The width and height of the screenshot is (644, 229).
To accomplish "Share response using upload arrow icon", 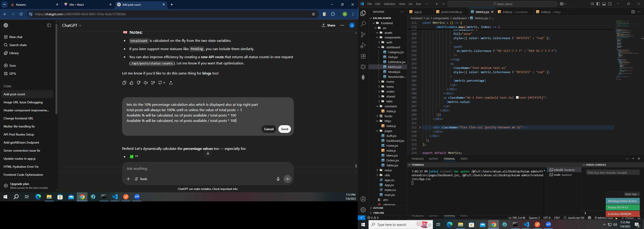I will click(171, 83).
